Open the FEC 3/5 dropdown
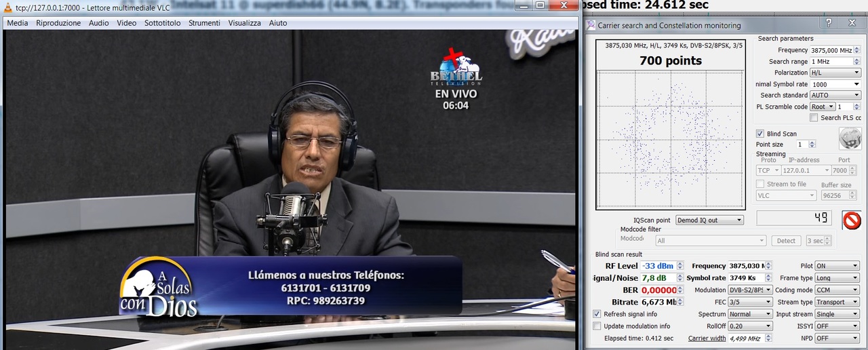This screenshot has width=868, height=350. (750, 302)
